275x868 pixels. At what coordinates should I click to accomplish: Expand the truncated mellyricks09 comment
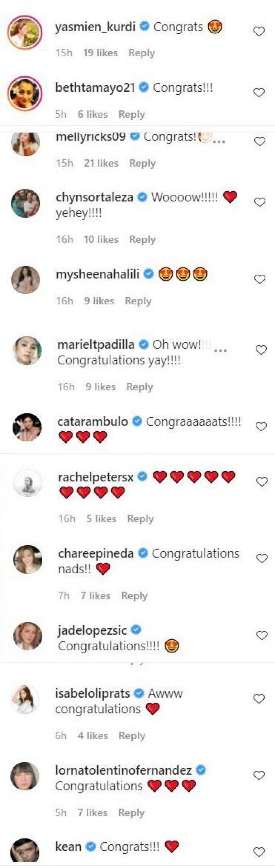219,141
